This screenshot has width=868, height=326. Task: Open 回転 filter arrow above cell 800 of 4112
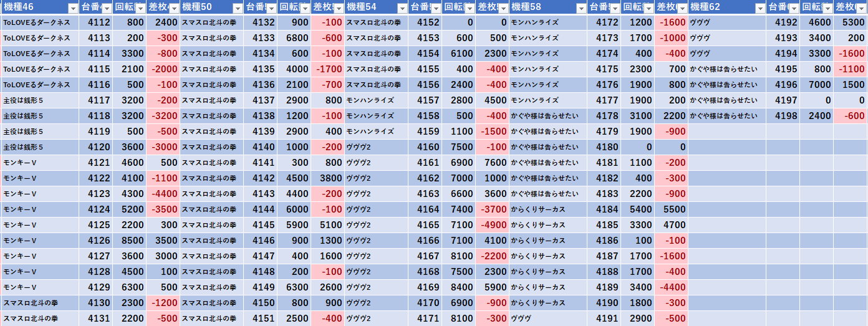pos(140,8)
